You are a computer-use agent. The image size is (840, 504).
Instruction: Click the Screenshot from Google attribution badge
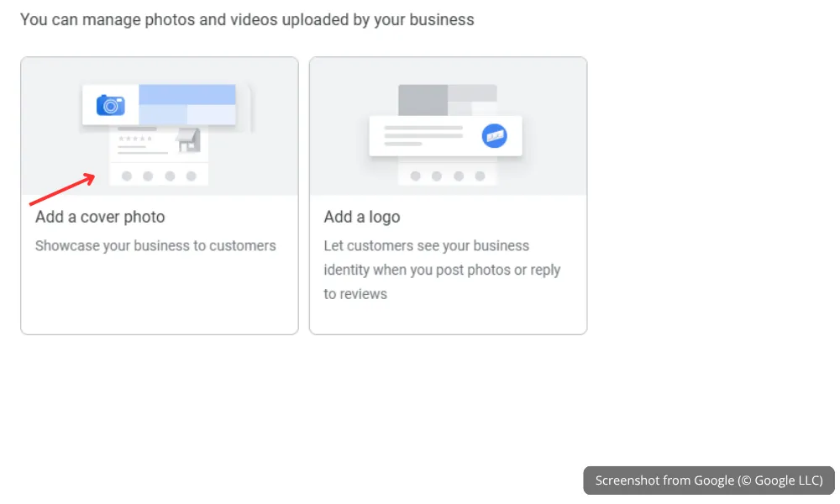(708, 480)
